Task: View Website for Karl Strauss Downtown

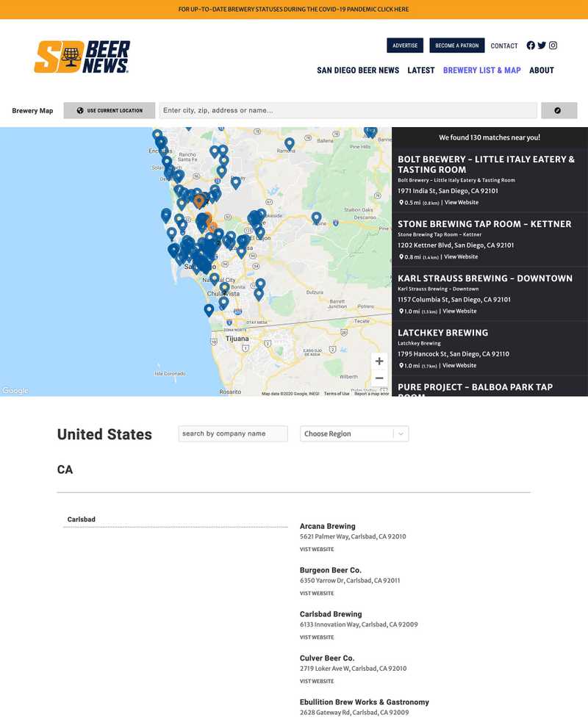Action: pyautogui.click(x=459, y=312)
